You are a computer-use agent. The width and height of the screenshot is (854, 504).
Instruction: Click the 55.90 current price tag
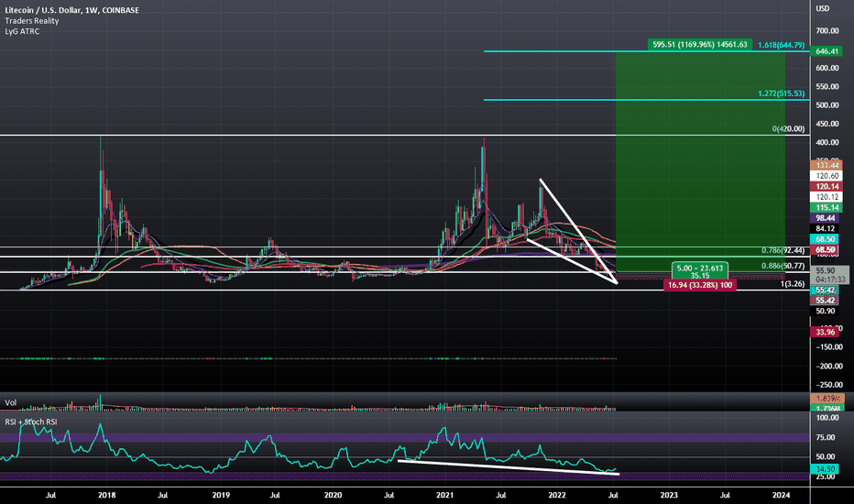pos(827,270)
